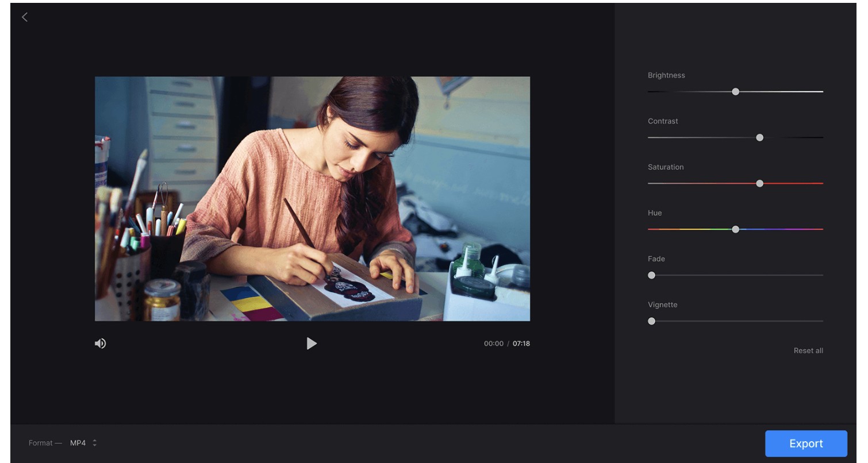Screen dimensions: 868x463
Task: Click the Brightness slider handle
Action: point(735,91)
